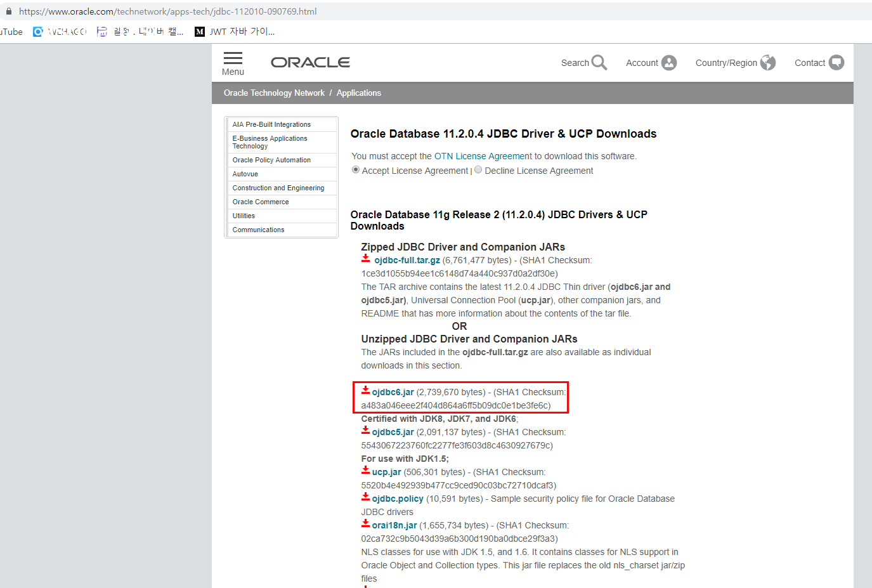Image resolution: width=872 pixels, height=588 pixels.
Task: Open Oracle Policy Automation sidebar item
Action: (282, 160)
